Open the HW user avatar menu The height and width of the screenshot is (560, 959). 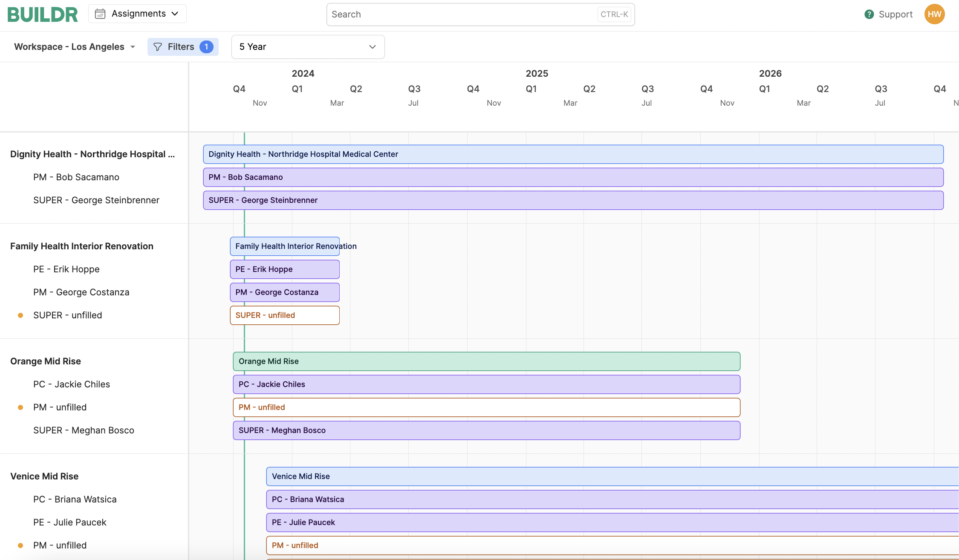(x=934, y=14)
